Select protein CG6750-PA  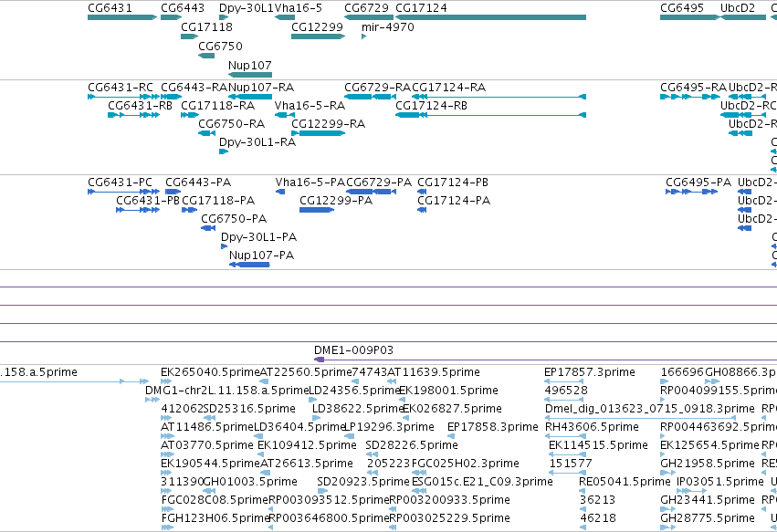tap(208, 228)
